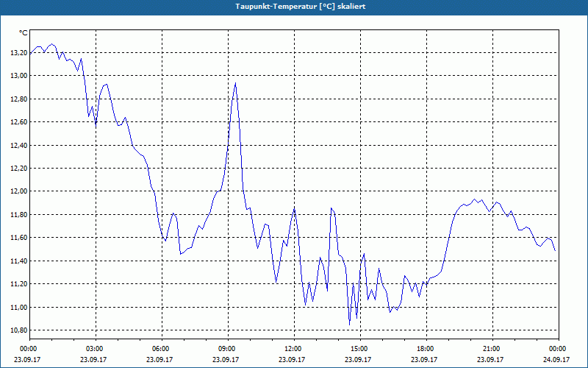Pick the 15:00 time axis label
The width and height of the screenshot is (588, 368).
coord(359,349)
